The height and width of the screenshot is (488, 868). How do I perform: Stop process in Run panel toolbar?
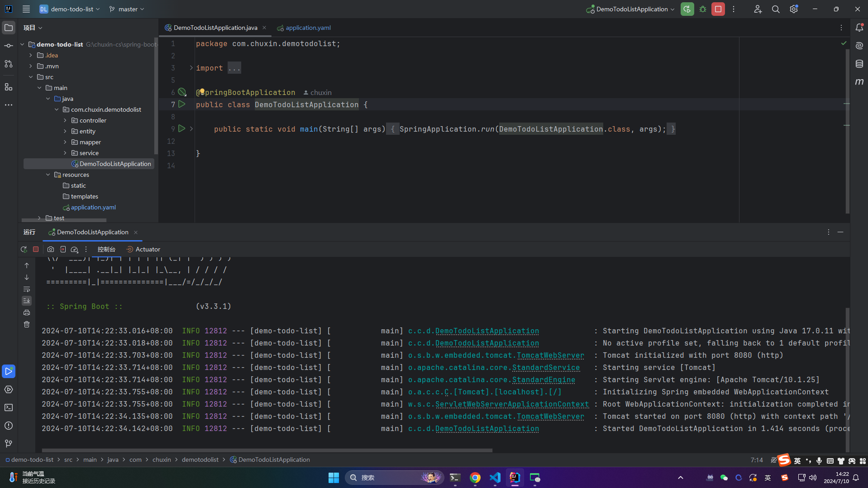[36, 249]
